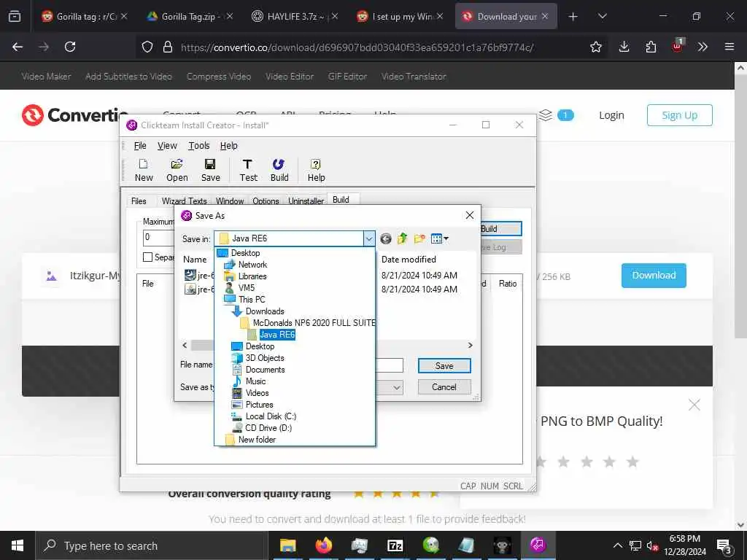Open Firefox extensions puzzle icon

651,47
